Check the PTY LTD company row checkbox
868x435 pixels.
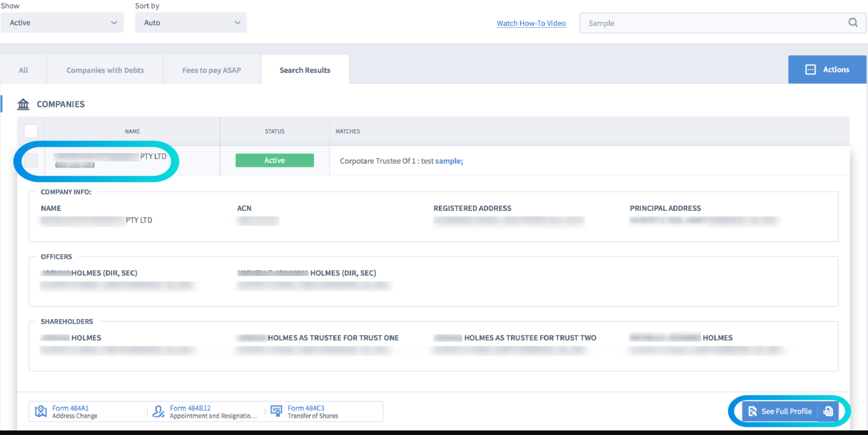click(x=30, y=160)
